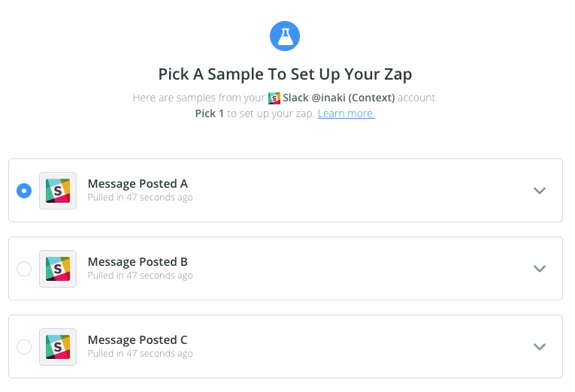
Task: Click the Message Posted B title
Action: coord(138,262)
